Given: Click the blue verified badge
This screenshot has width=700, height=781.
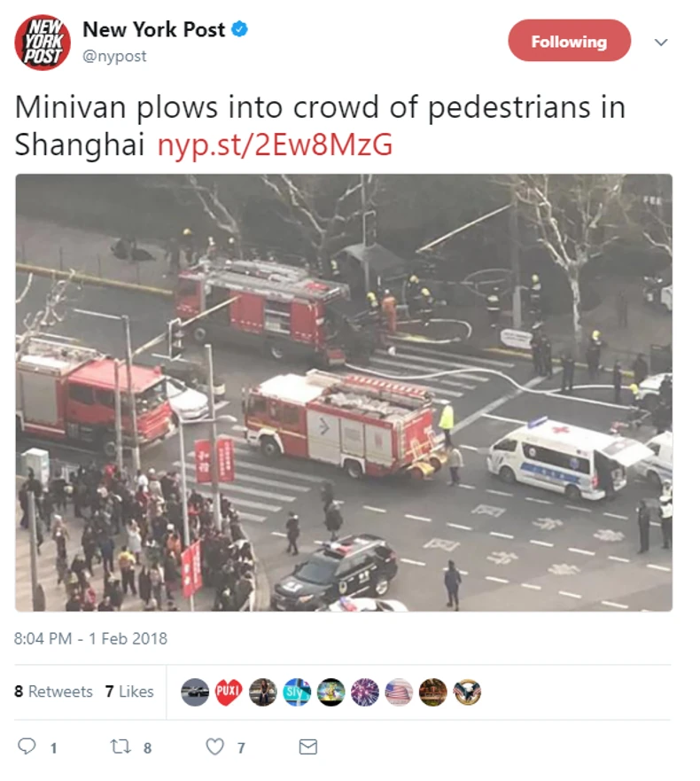Looking at the screenshot, I should (240, 29).
